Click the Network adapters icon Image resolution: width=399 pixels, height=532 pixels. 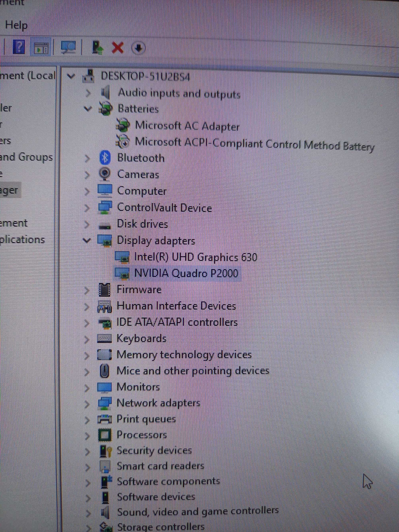coord(105,403)
